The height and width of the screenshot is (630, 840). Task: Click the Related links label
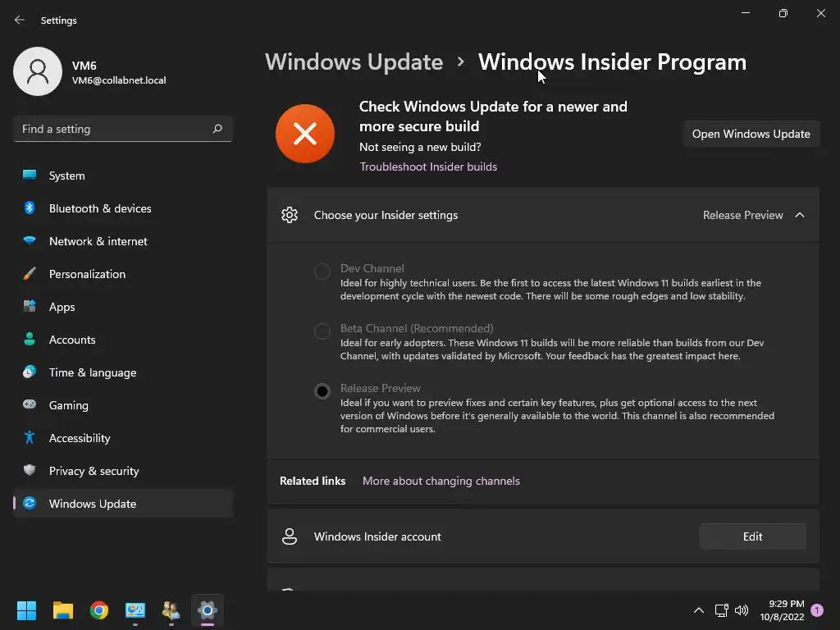pos(313,481)
